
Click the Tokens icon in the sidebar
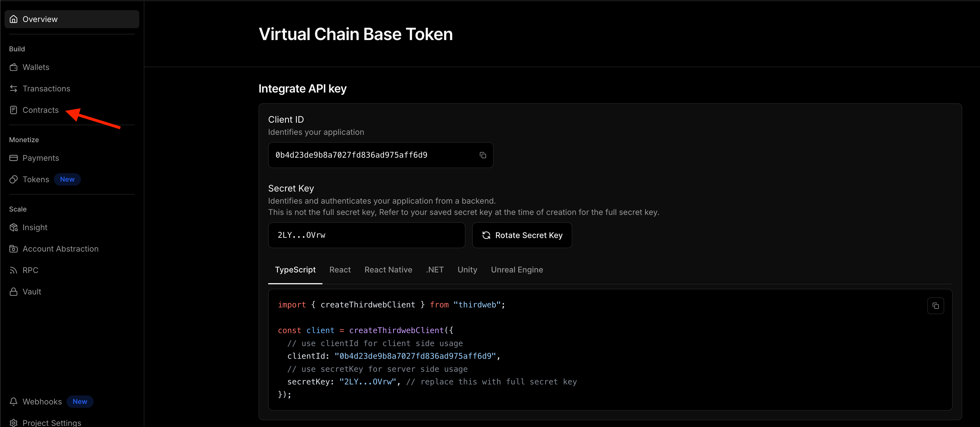coord(14,179)
